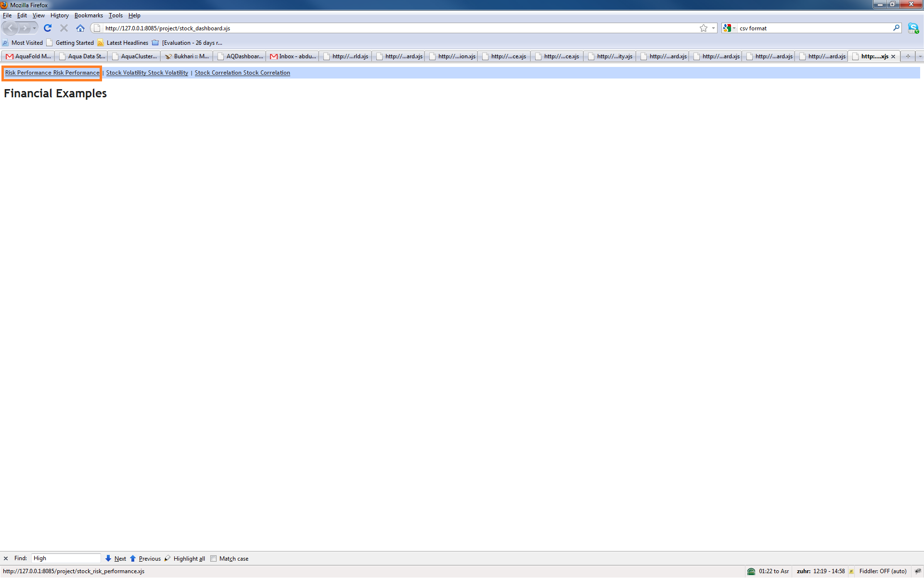
Task: Click the Find text input field
Action: tap(66, 558)
